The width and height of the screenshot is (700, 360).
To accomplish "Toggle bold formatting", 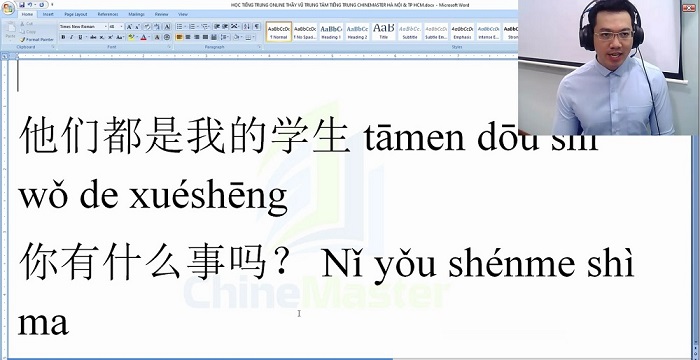I will 63,37.
